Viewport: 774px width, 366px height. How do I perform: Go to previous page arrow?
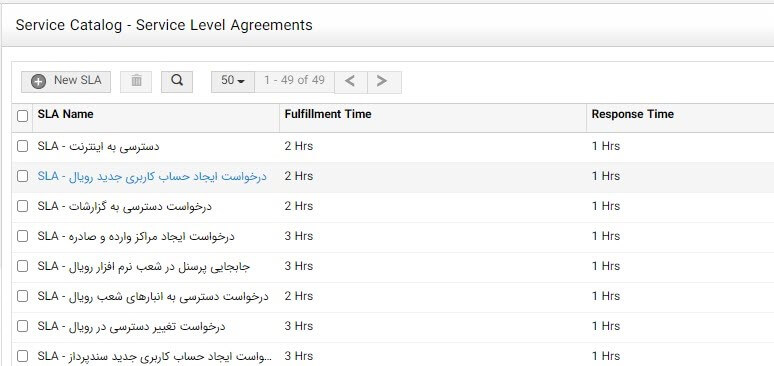(x=350, y=82)
